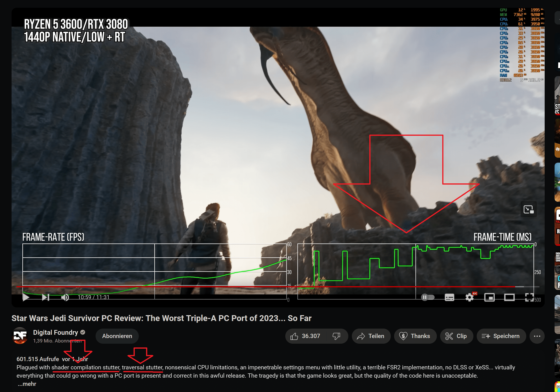The width and height of the screenshot is (560, 392).
Task: Click the 1,39 Mio. Abonnenten text
Action: click(x=57, y=341)
